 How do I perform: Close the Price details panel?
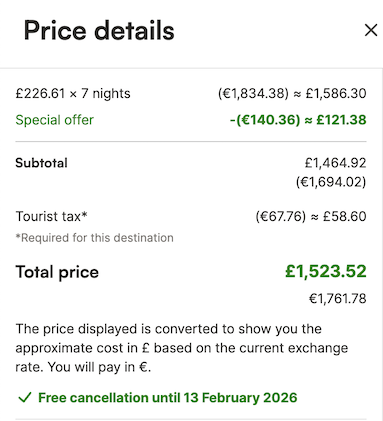coord(371,30)
